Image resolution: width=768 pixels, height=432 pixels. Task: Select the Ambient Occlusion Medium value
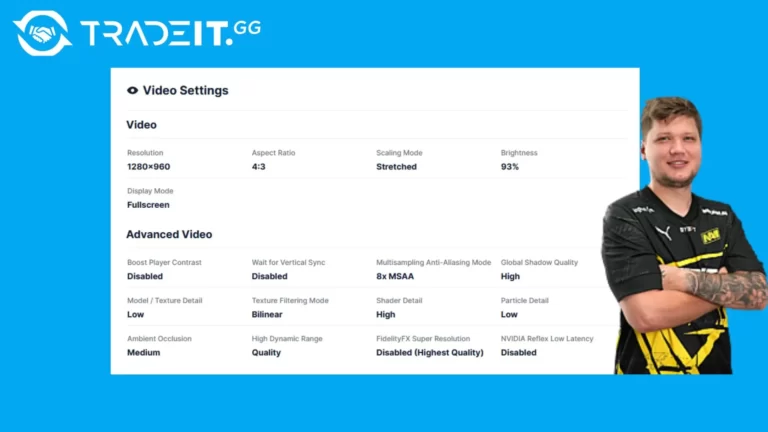click(144, 353)
